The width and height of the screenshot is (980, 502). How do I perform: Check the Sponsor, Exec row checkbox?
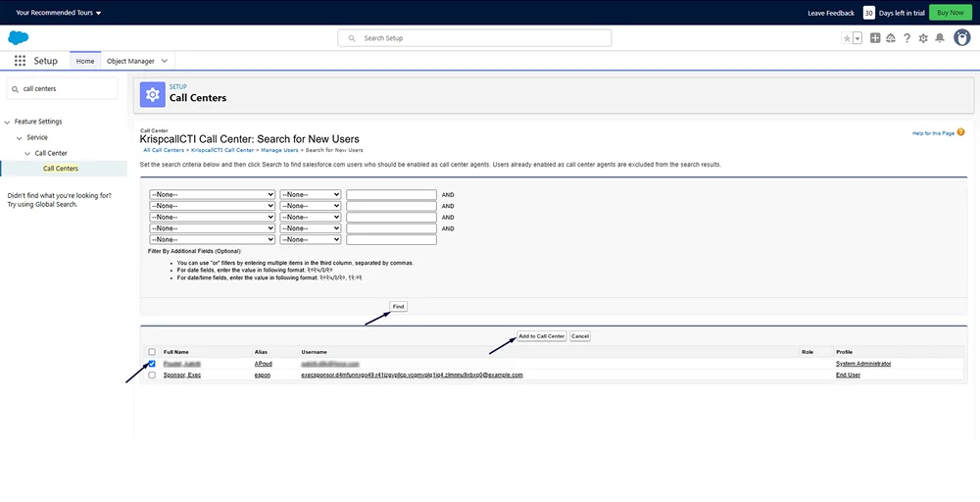(152, 375)
